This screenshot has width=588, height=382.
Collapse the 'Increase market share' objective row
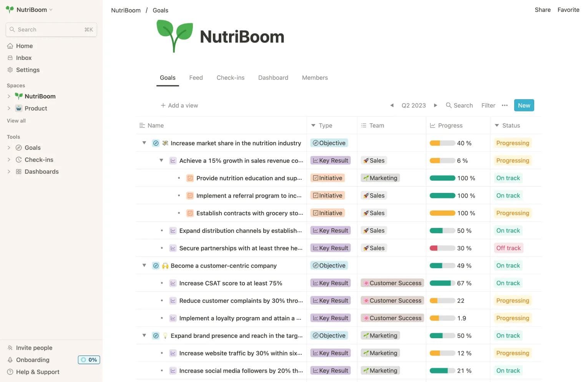tap(144, 143)
